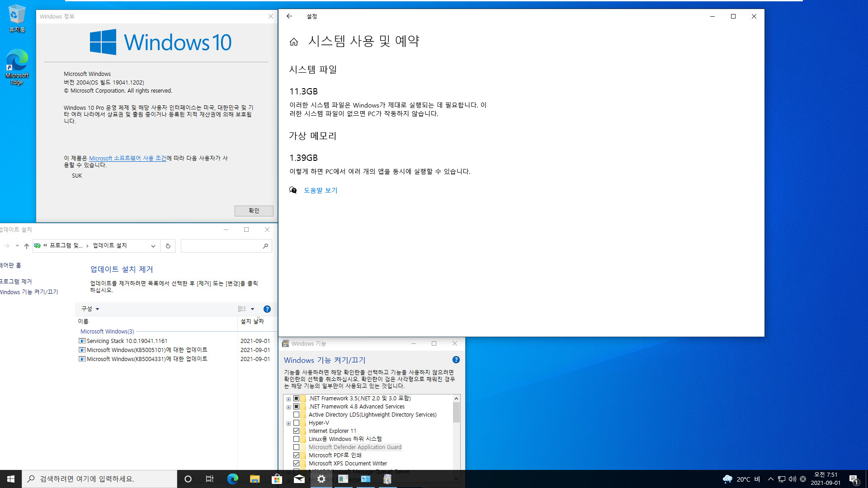The height and width of the screenshot is (488, 868).
Task: Toggle Microsoft Defender Application Guard checkbox
Action: (x=297, y=447)
